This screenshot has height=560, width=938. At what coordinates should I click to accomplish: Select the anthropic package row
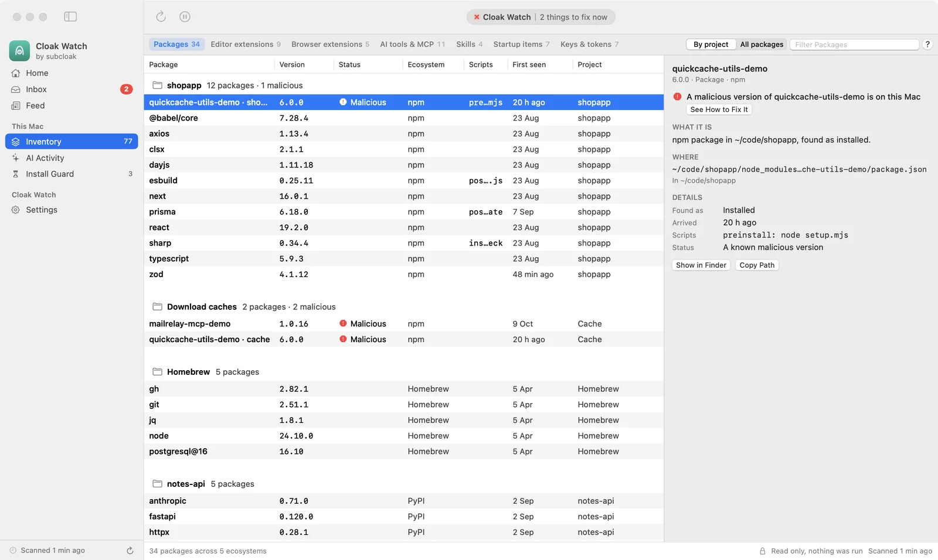pyautogui.click(x=404, y=501)
